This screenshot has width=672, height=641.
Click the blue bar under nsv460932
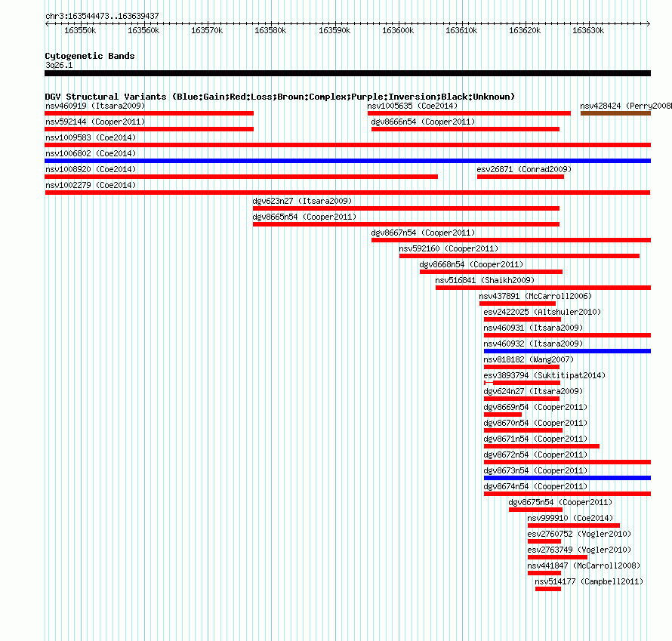click(568, 351)
